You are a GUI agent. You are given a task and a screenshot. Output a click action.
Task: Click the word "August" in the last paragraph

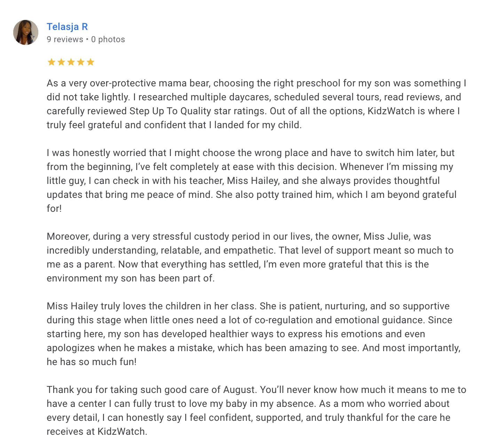tap(239, 390)
